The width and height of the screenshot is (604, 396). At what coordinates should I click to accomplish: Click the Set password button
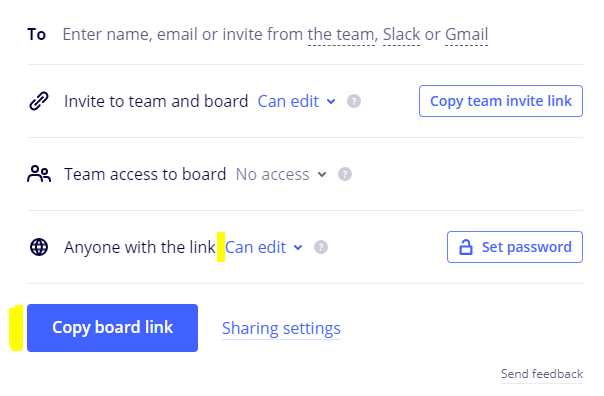click(515, 247)
